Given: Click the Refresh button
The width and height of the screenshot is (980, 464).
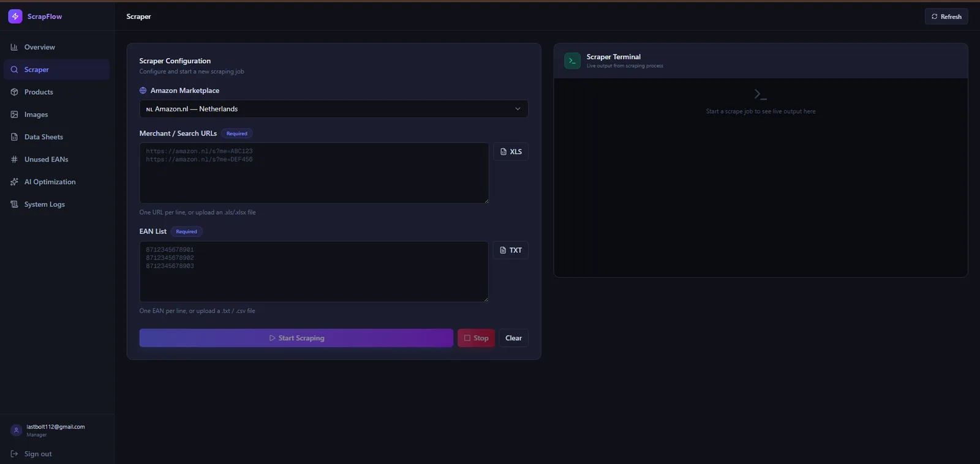Looking at the screenshot, I should coord(946,17).
